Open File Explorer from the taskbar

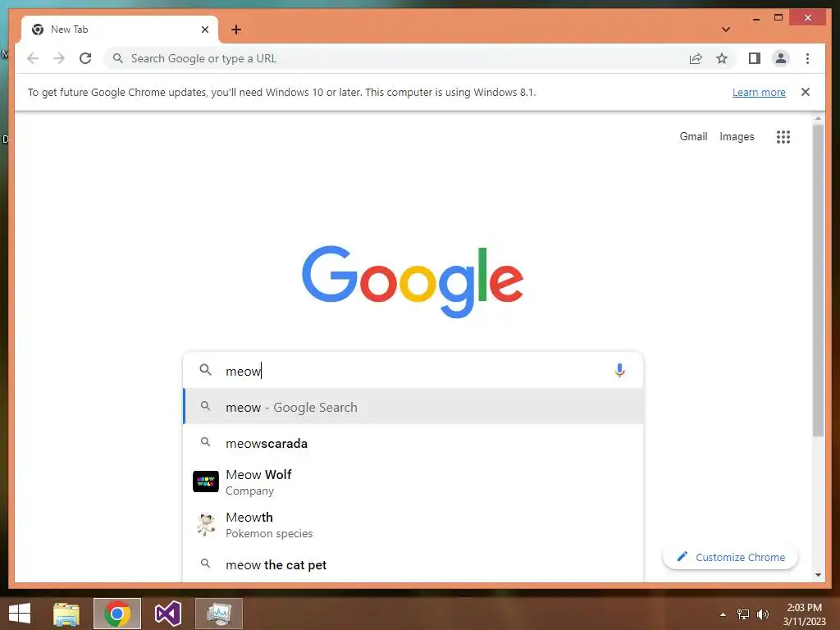click(66, 614)
